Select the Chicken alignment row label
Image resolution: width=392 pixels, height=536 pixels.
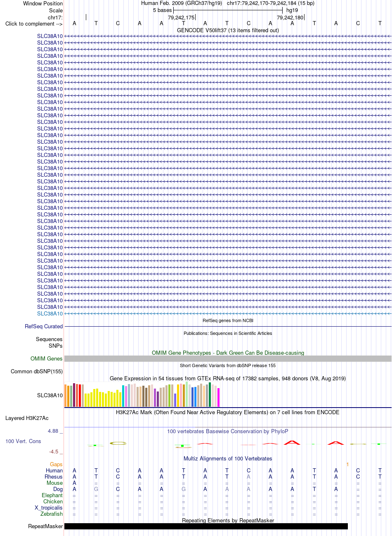coord(53,501)
